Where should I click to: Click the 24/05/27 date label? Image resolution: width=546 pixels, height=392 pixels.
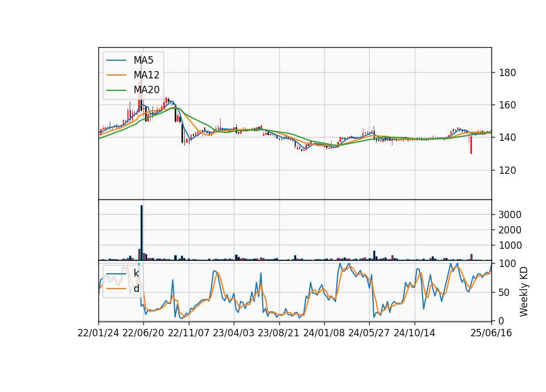click(369, 333)
